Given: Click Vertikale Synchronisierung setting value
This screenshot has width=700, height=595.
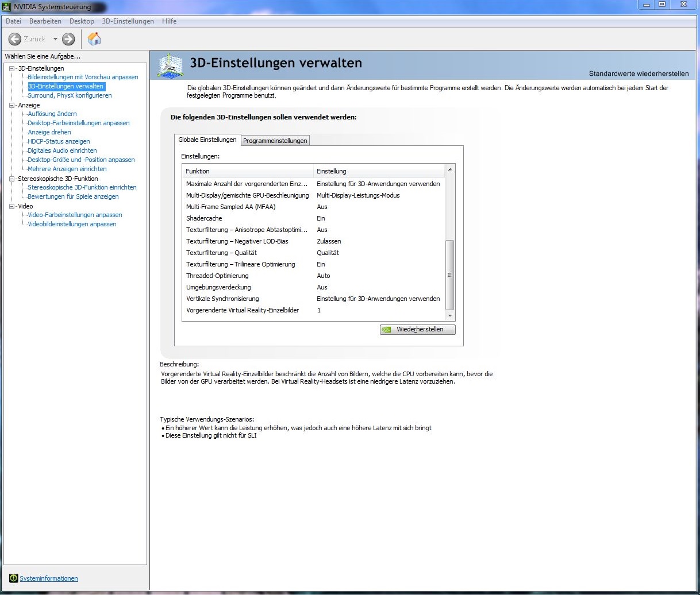Looking at the screenshot, I should pyautogui.click(x=378, y=299).
